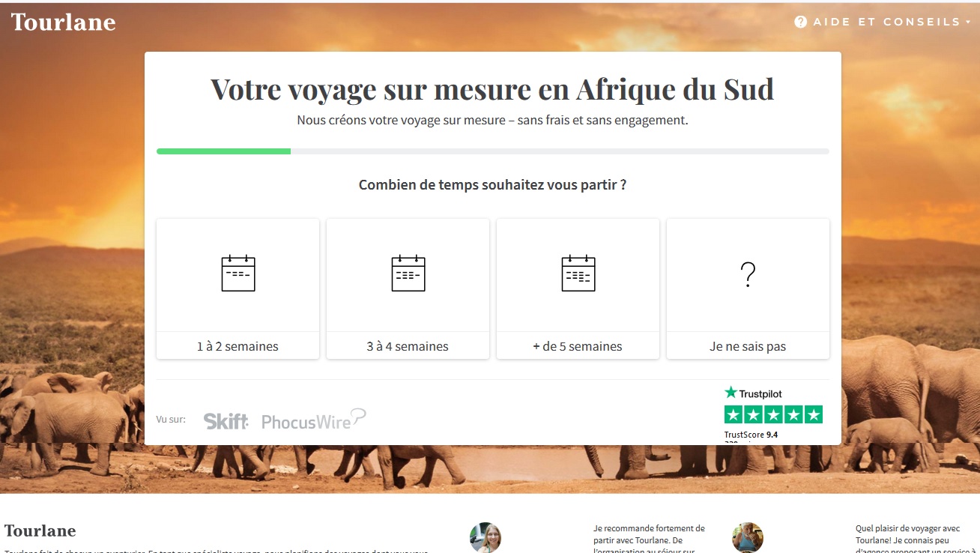
Task: Click the 'Vu sur:' label
Action: pos(171,420)
